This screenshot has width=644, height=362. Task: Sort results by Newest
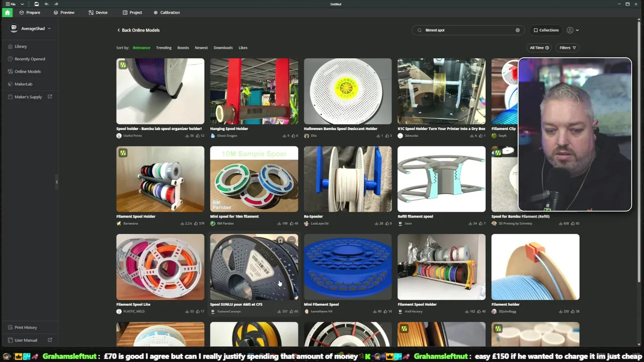(201, 48)
